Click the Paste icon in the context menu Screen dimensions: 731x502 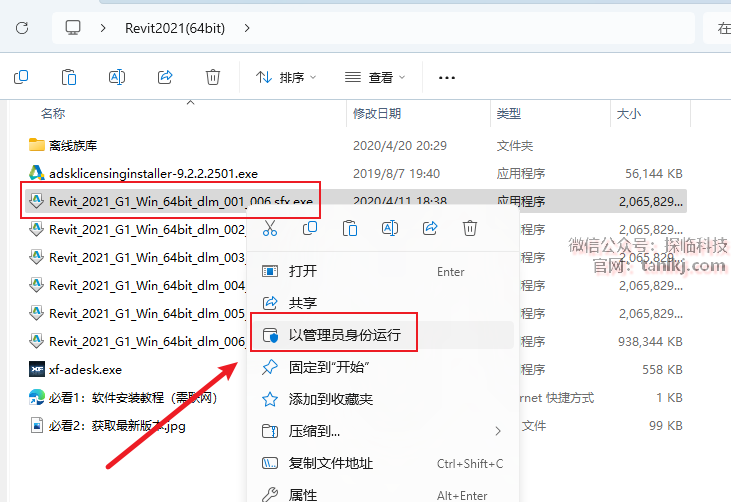click(350, 228)
